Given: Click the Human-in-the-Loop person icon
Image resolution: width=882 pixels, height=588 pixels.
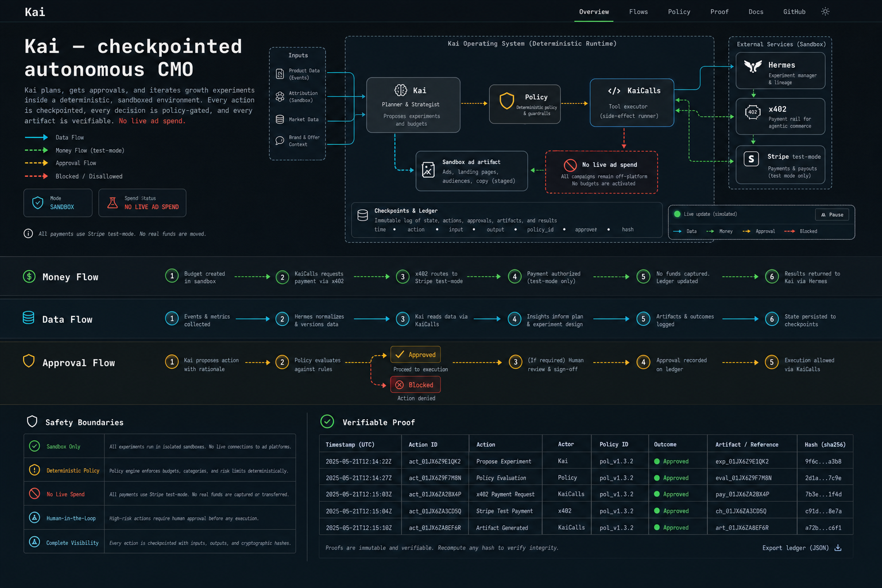Looking at the screenshot, I should coord(34,517).
